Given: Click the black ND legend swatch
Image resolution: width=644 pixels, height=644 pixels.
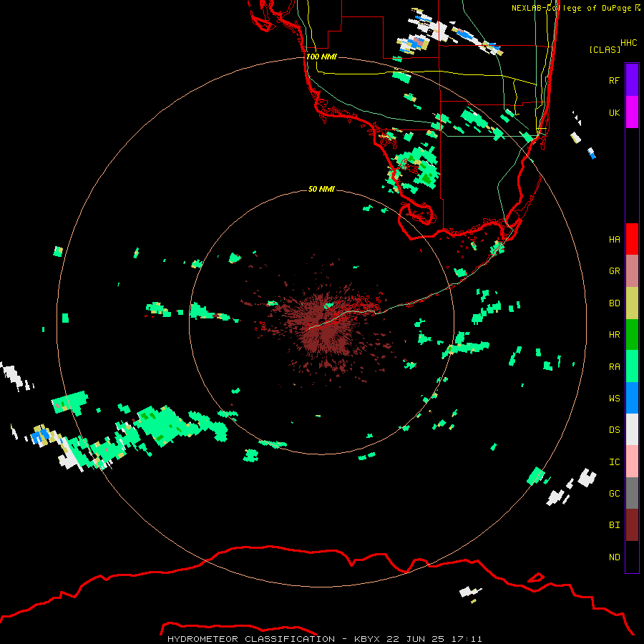Looking at the screenshot, I should 632,557.
